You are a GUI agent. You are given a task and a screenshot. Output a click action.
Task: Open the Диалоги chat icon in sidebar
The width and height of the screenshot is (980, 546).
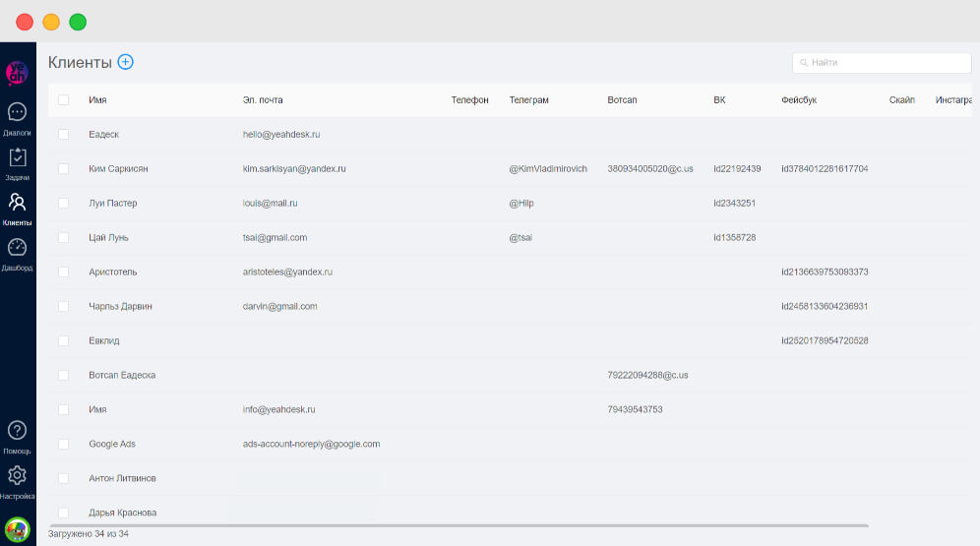click(x=17, y=112)
